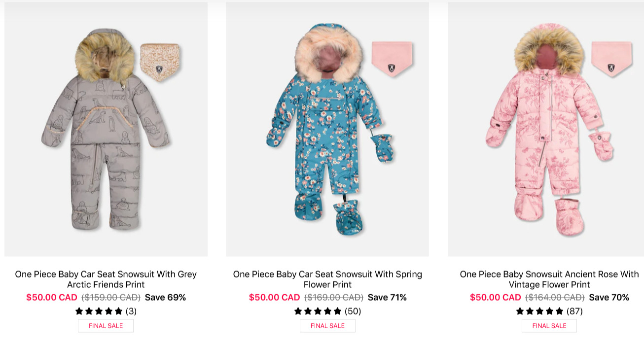This screenshot has height=343, width=644.
Task: Open Ancient Rose Vintage Flower title link
Action: (x=549, y=279)
